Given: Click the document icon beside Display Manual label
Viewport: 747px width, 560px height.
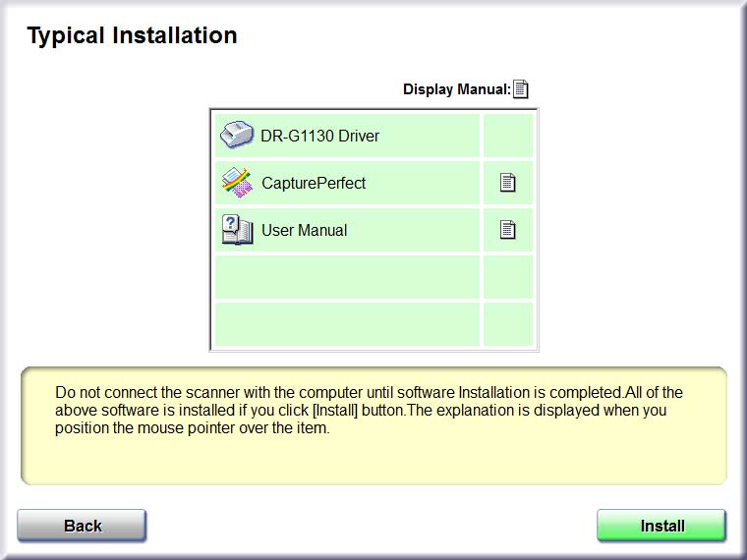Looking at the screenshot, I should pyautogui.click(x=520, y=89).
